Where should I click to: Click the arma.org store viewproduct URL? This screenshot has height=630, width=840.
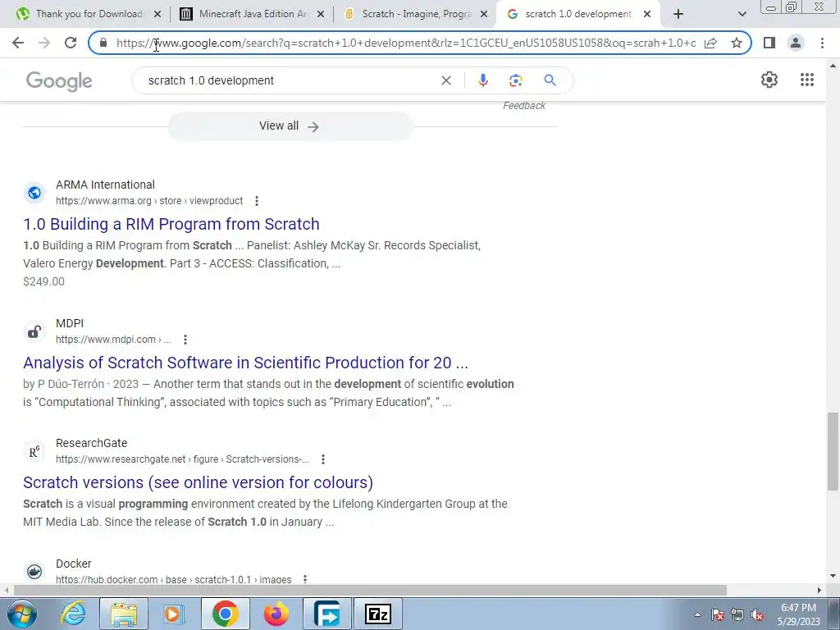click(x=149, y=201)
